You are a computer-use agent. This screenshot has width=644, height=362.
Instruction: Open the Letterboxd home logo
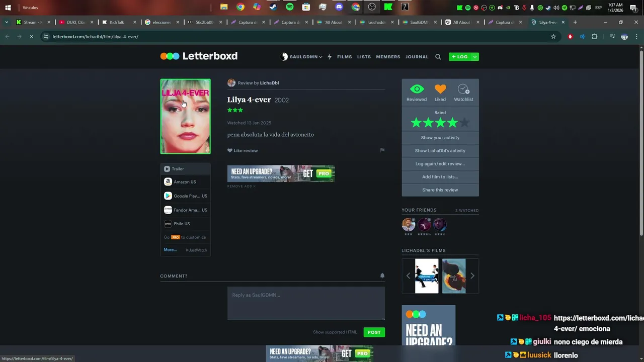[199, 56]
